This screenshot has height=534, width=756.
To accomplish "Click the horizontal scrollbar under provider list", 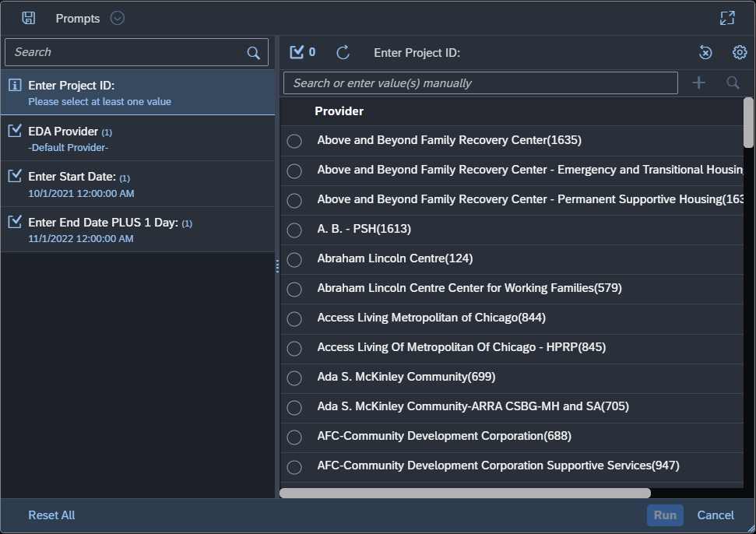I will (465, 493).
